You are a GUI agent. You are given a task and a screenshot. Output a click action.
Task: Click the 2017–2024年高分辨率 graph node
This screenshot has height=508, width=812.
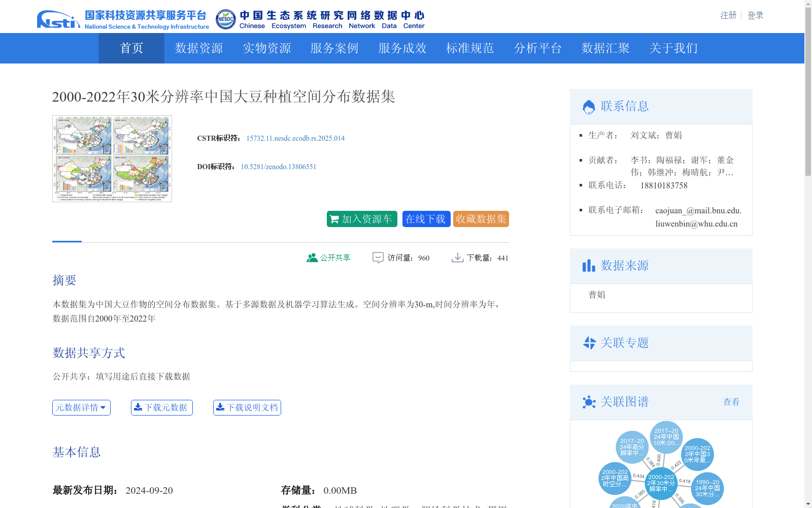(632, 447)
